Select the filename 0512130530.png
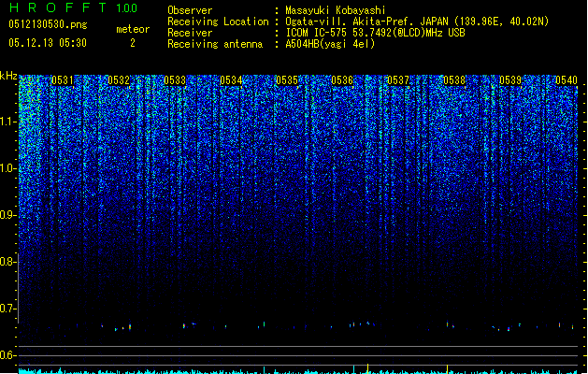 [48, 24]
